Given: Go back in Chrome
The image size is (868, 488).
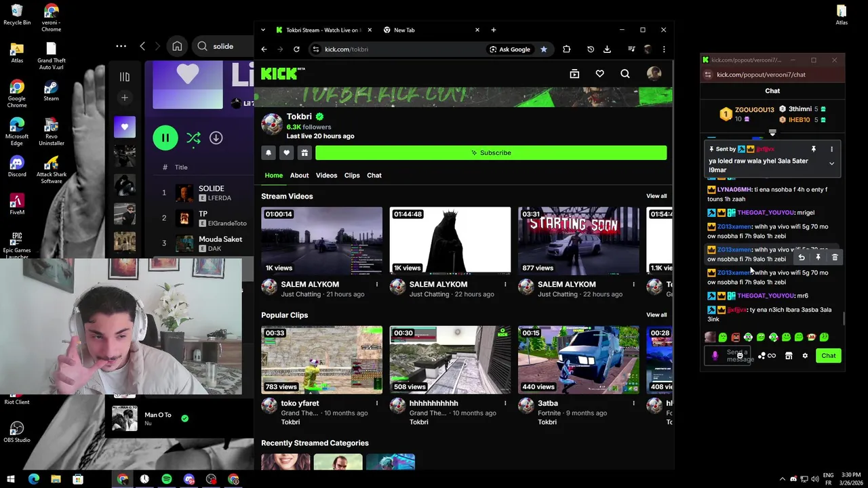Looking at the screenshot, I should [x=264, y=49].
